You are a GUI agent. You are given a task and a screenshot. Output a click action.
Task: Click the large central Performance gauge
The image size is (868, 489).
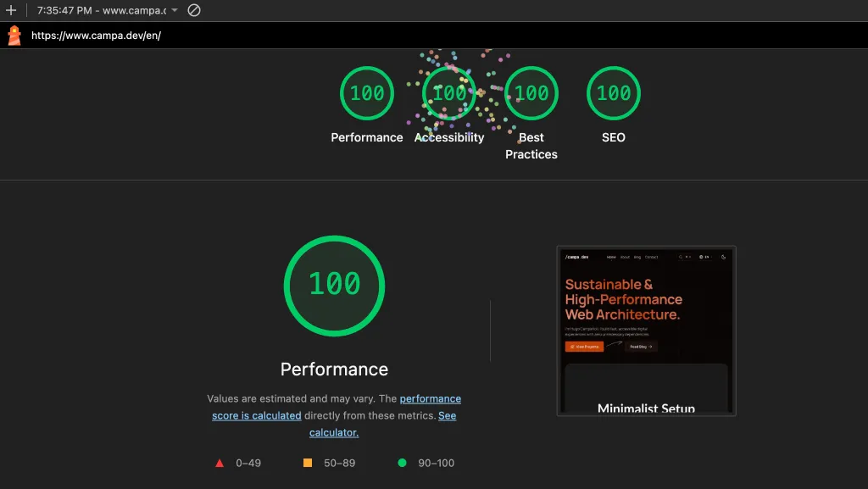click(334, 286)
